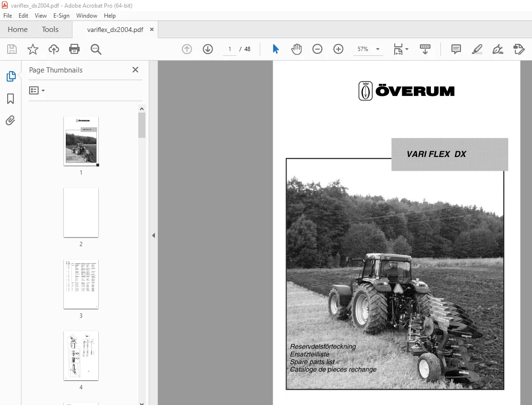Select blank page 2 thumbnail

tap(81, 212)
